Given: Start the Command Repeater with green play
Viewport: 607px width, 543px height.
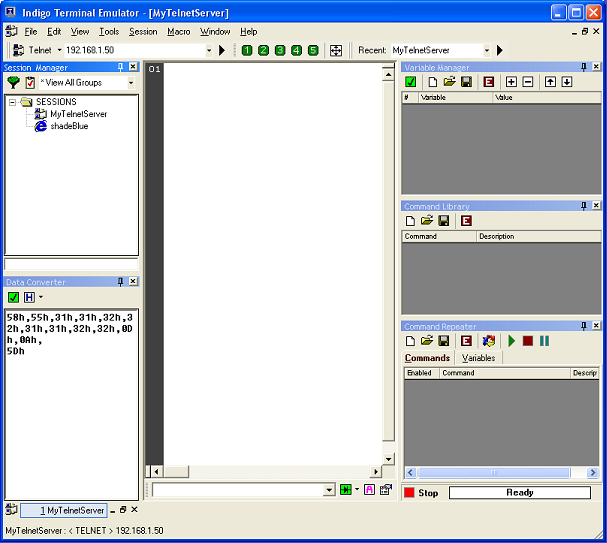Looking at the screenshot, I should tap(511, 341).
